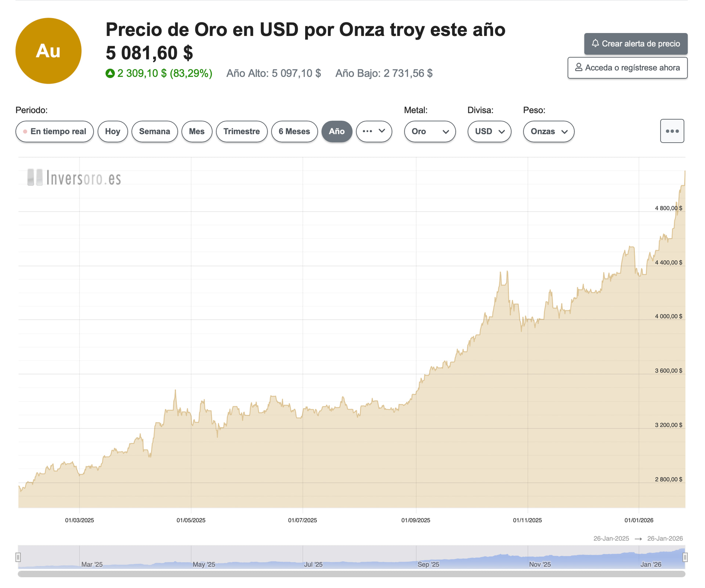The width and height of the screenshot is (705, 588).
Task: Select the Trimestre period tab
Action: point(241,131)
